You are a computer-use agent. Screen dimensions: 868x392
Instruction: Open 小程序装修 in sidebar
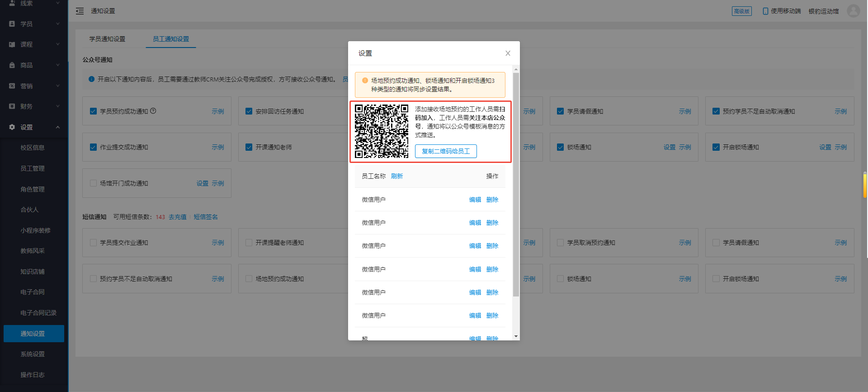point(35,230)
